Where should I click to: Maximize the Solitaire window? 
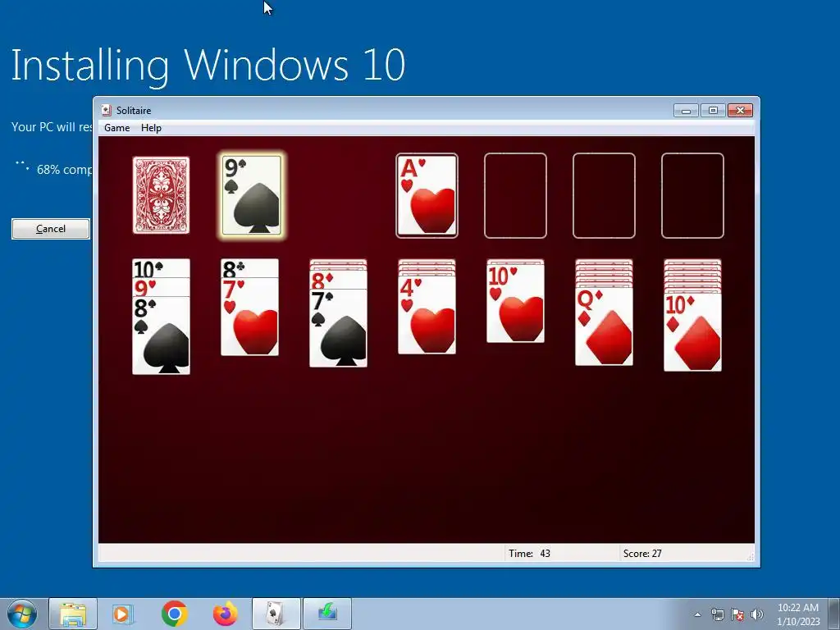(713, 111)
